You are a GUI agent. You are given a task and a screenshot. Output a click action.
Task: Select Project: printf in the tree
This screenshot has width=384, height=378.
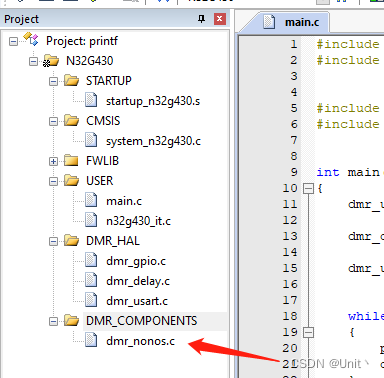point(82,41)
